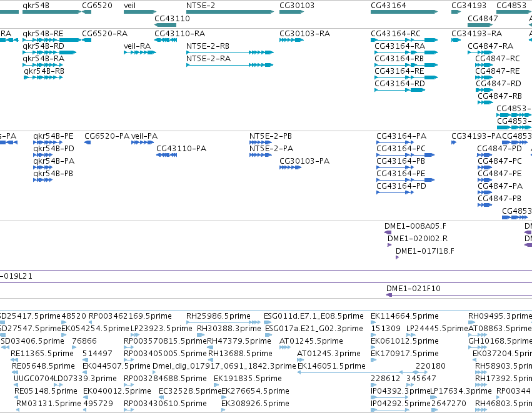Screen dimensions: 532x413
Task: Select EST RH13688.5prime
Action: pyautogui.click(x=240, y=354)
